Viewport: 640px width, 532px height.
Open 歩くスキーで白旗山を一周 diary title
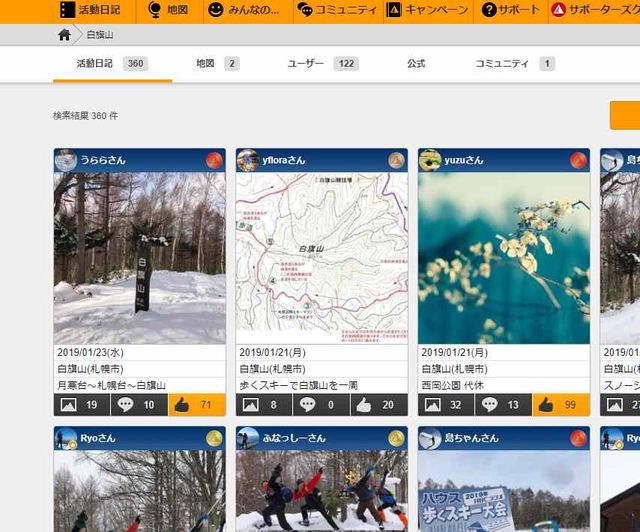pos(298,385)
